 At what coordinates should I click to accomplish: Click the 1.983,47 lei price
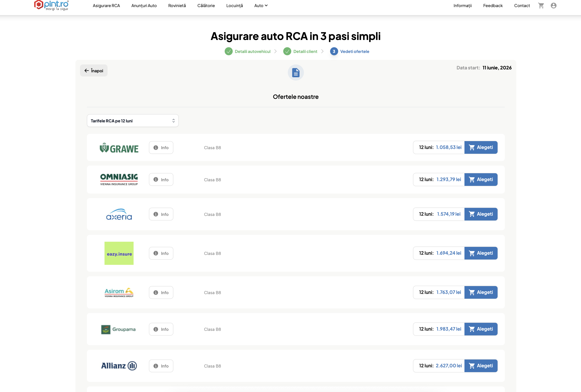pyautogui.click(x=449, y=329)
